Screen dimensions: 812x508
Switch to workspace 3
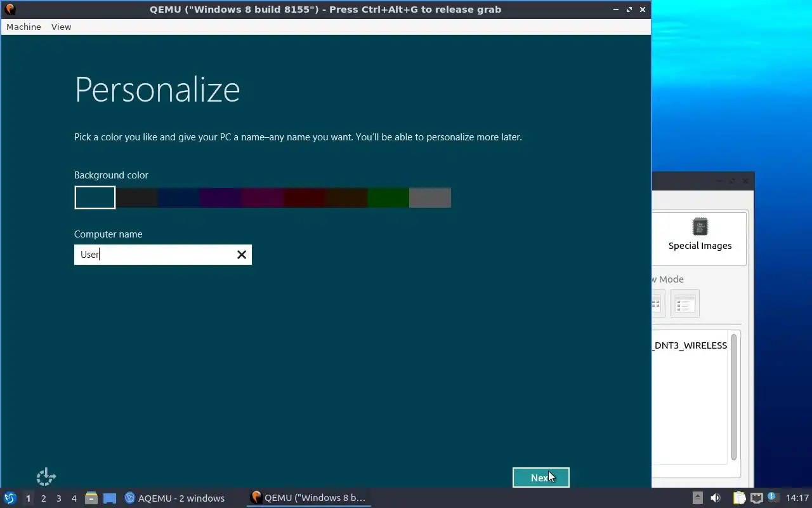(x=58, y=498)
